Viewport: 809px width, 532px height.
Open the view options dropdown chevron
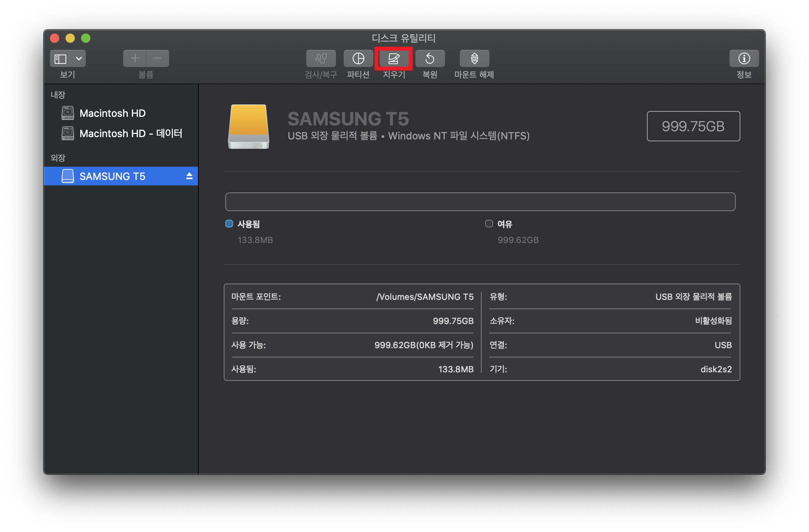(x=79, y=58)
